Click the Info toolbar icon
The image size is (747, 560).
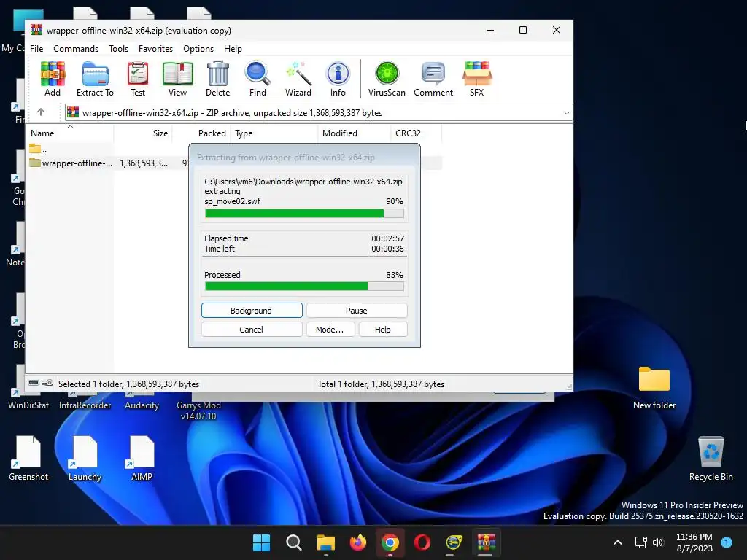coord(338,79)
